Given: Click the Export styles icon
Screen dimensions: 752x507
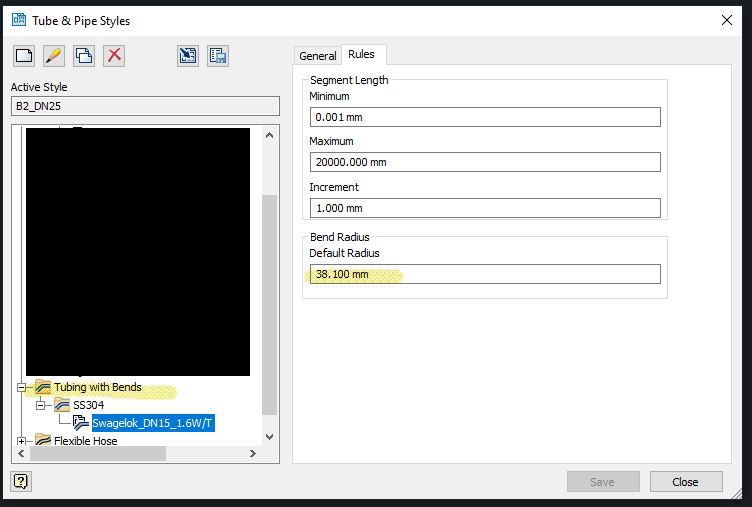Looking at the screenshot, I should [218, 56].
